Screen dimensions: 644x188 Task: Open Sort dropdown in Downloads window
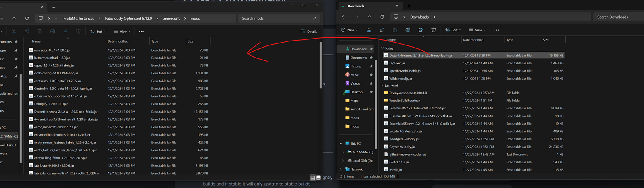coord(453,30)
